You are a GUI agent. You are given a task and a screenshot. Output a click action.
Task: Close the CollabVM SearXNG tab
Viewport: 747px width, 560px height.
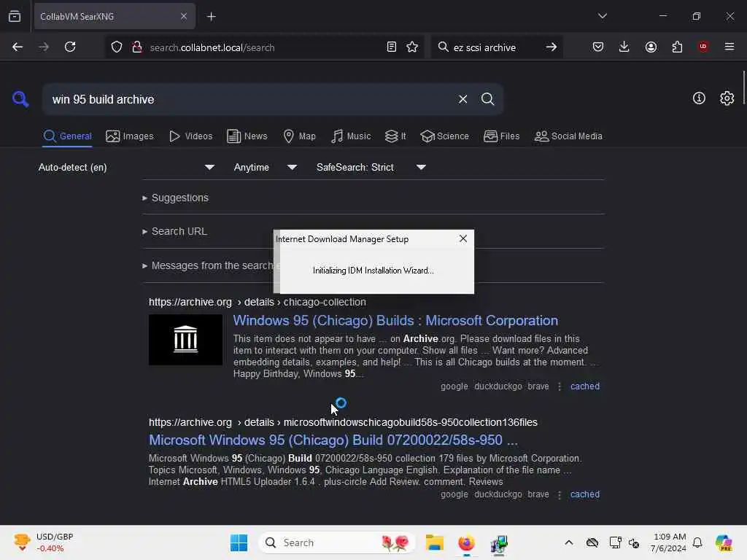[x=183, y=16]
